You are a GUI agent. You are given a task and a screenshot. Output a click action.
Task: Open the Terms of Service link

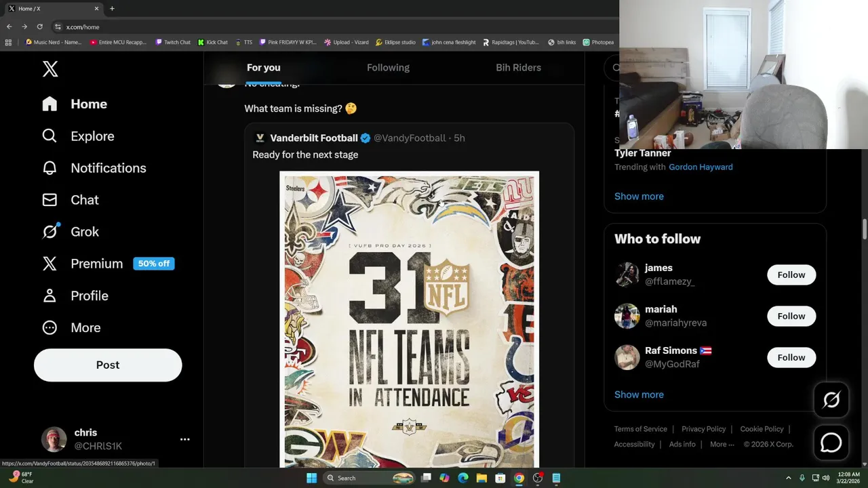pos(641,429)
